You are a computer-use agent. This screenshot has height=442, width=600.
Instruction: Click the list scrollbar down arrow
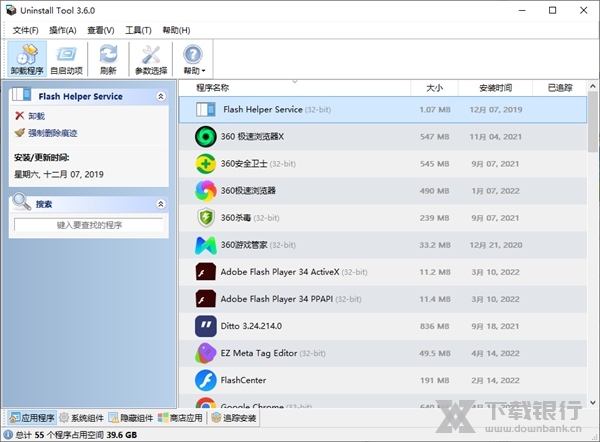tap(593, 403)
